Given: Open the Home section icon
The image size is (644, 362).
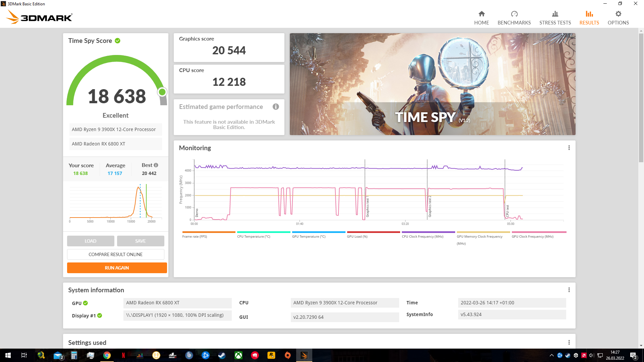Looking at the screenshot, I should pos(481,14).
